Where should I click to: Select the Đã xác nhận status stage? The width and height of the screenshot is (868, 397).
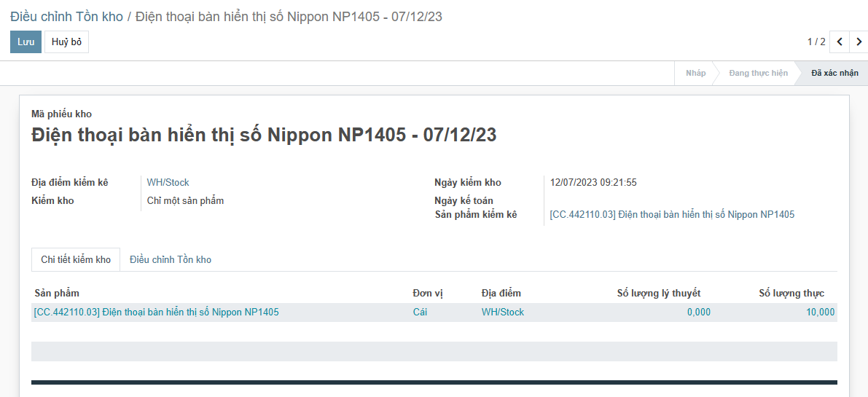[x=834, y=73]
